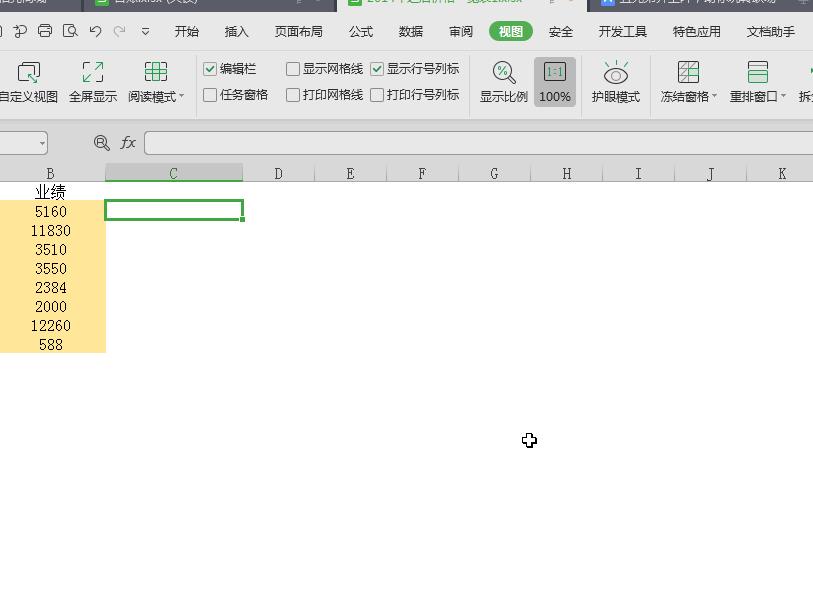Uncheck the 编辑栏 formula bar checkbox
813x599 pixels.
click(x=210, y=69)
